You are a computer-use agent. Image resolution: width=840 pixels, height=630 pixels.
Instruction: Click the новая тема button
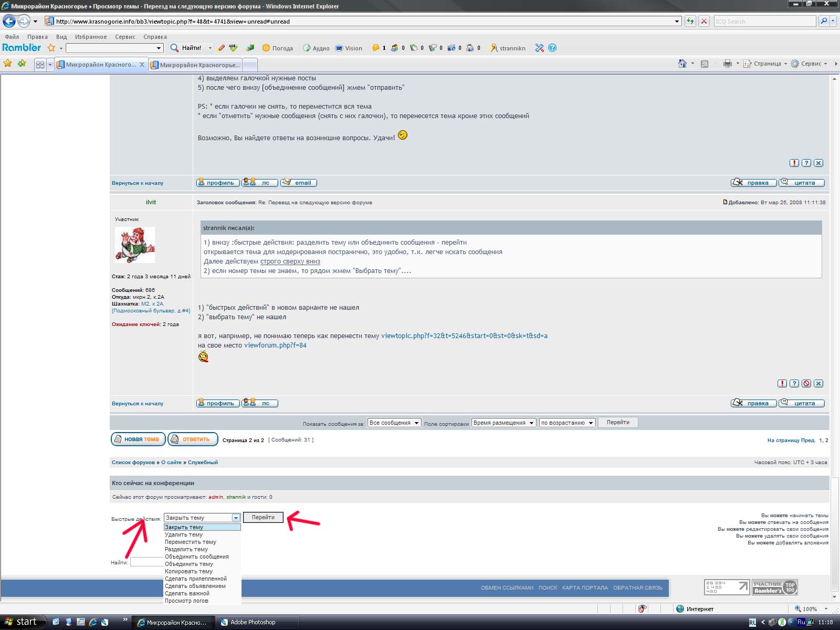point(138,439)
